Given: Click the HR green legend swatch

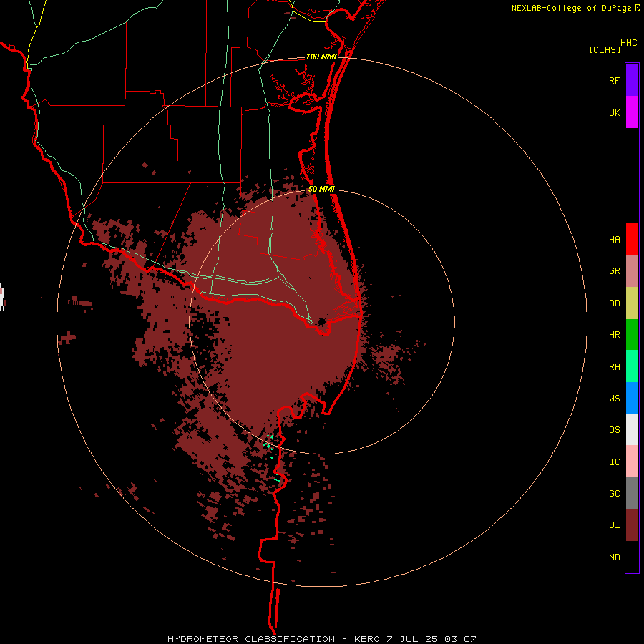Looking at the screenshot, I should [x=632, y=334].
